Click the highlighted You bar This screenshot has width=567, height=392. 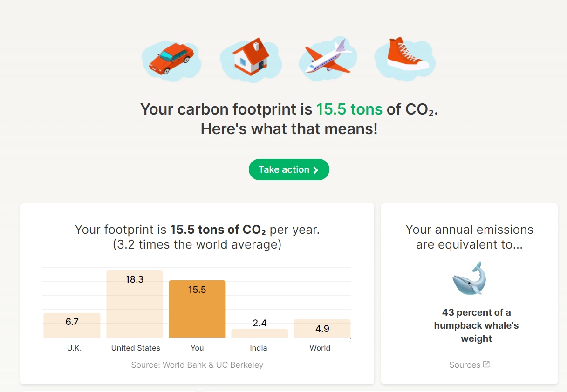click(197, 309)
